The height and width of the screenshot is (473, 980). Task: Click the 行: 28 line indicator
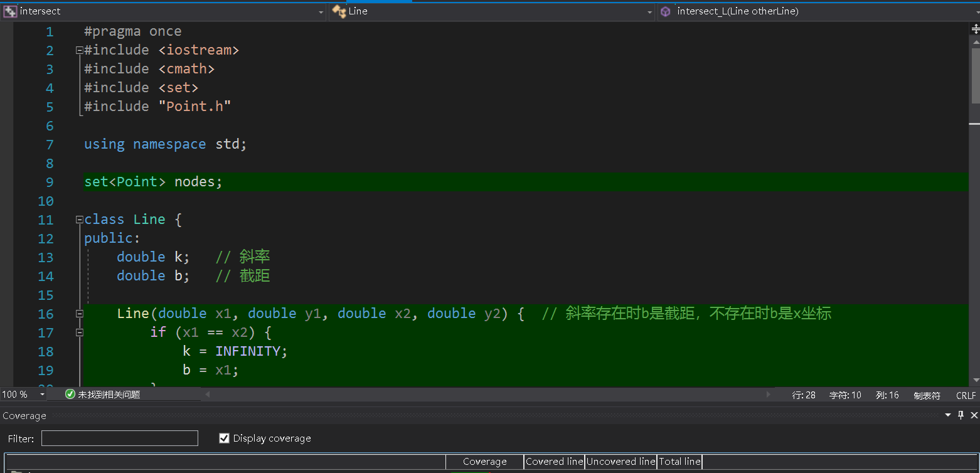pos(804,395)
